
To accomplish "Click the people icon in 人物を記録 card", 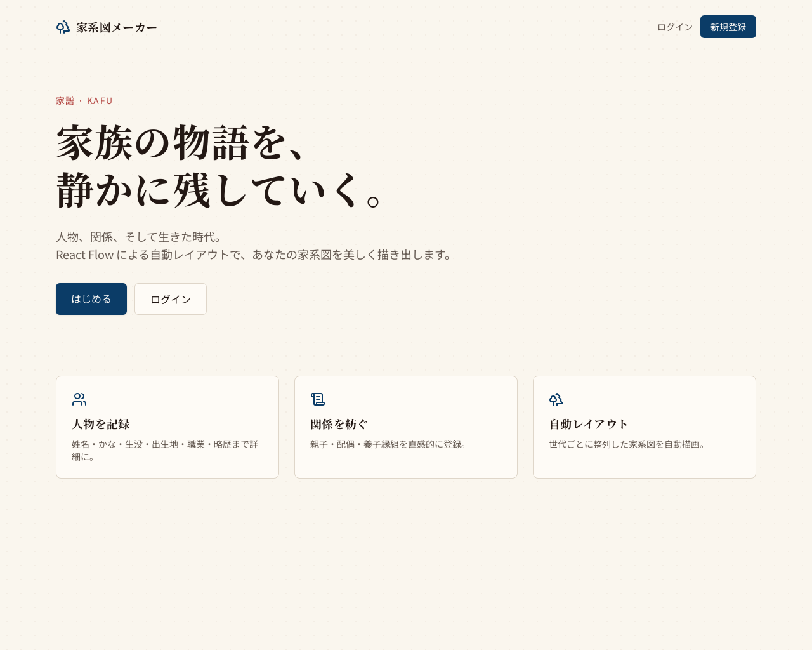I will click(79, 399).
